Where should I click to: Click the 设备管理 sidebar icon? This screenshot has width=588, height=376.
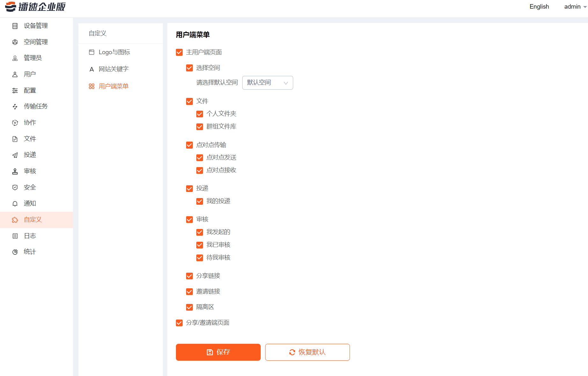tap(15, 26)
